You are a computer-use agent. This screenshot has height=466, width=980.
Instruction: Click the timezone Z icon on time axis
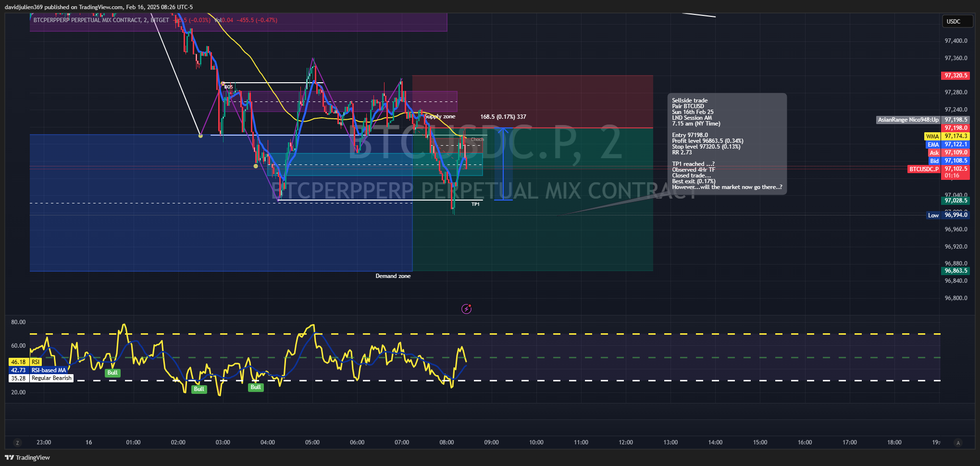[x=18, y=443]
